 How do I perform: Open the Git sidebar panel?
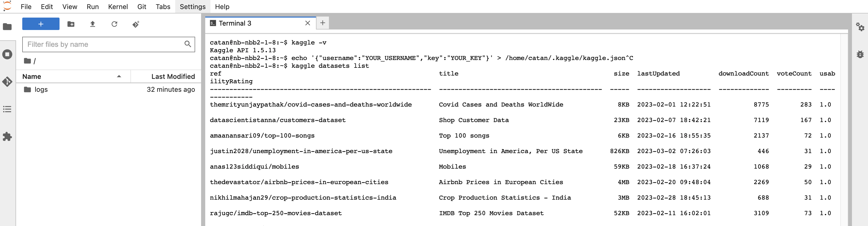click(x=8, y=81)
